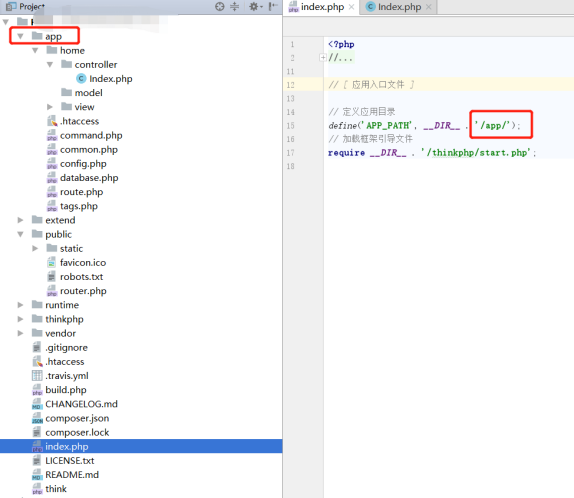Expand the thinkphp folder
The width and height of the screenshot is (574, 498).
(x=20, y=319)
